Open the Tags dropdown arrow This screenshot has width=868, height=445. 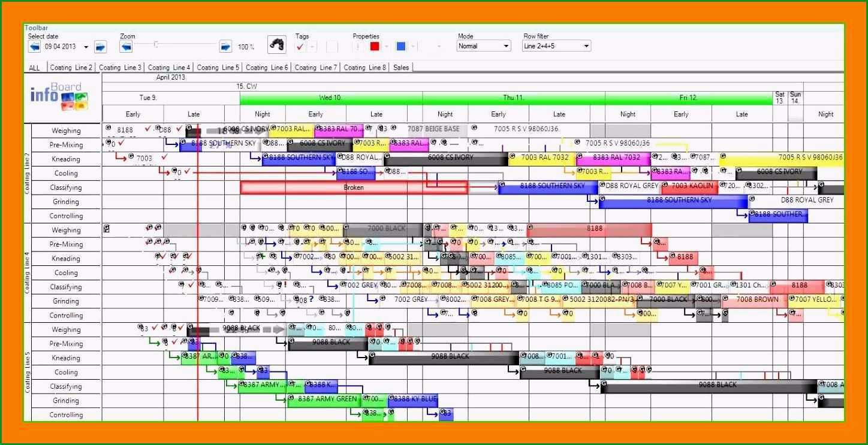[x=312, y=46]
